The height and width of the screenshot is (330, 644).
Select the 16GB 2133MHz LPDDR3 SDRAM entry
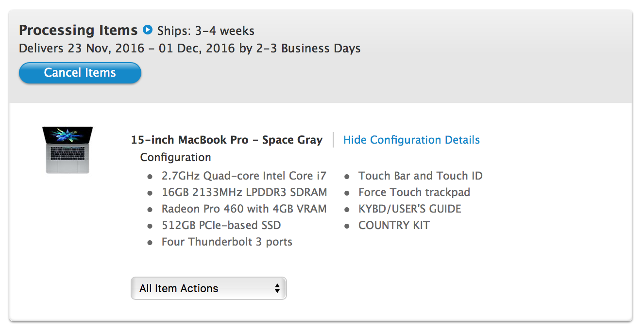[x=244, y=192]
